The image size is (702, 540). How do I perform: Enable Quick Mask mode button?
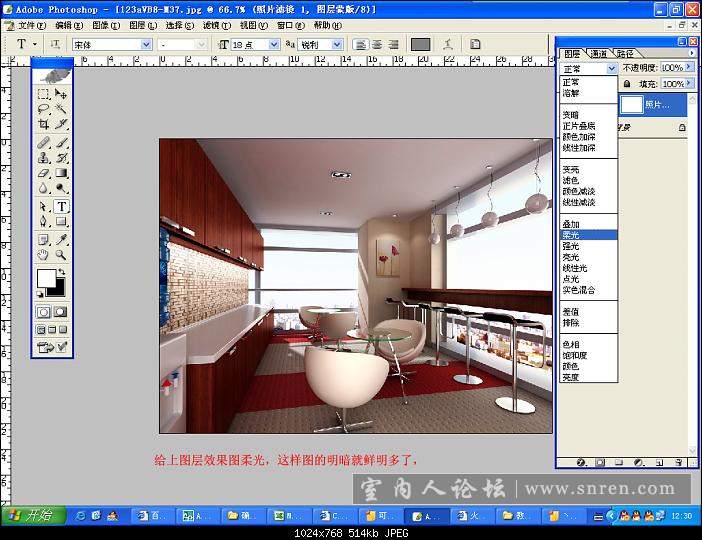[60, 312]
